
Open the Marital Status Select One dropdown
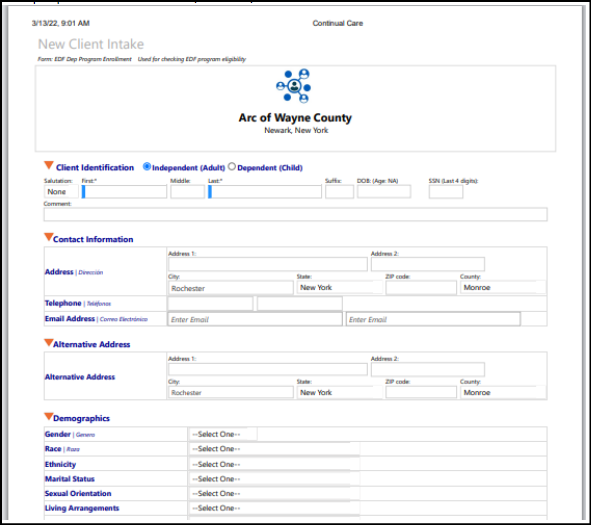(x=274, y=479)
